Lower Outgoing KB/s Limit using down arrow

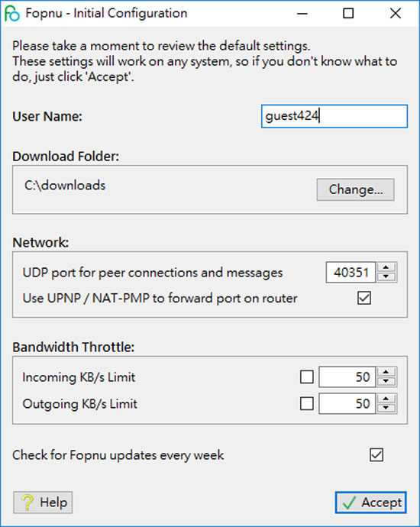tap(386, 408)
